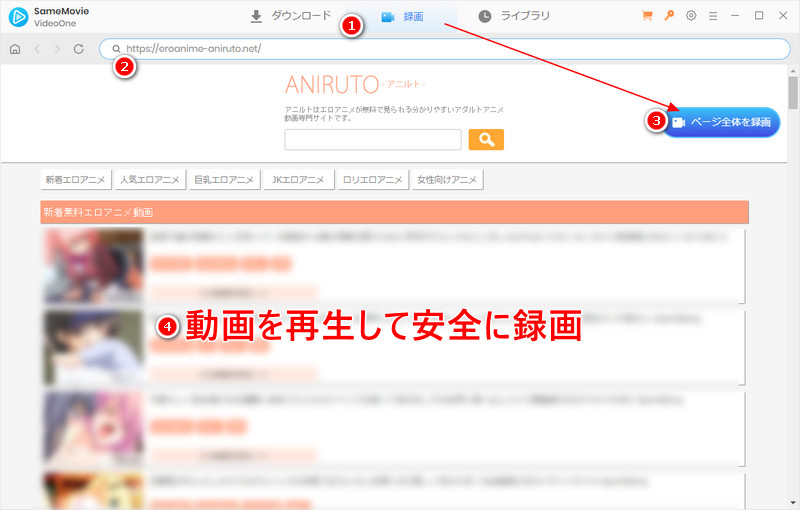Viewport: 800px width, 510px height.
Task: Focus the URL address field
Action: click(x=444, y=49)
